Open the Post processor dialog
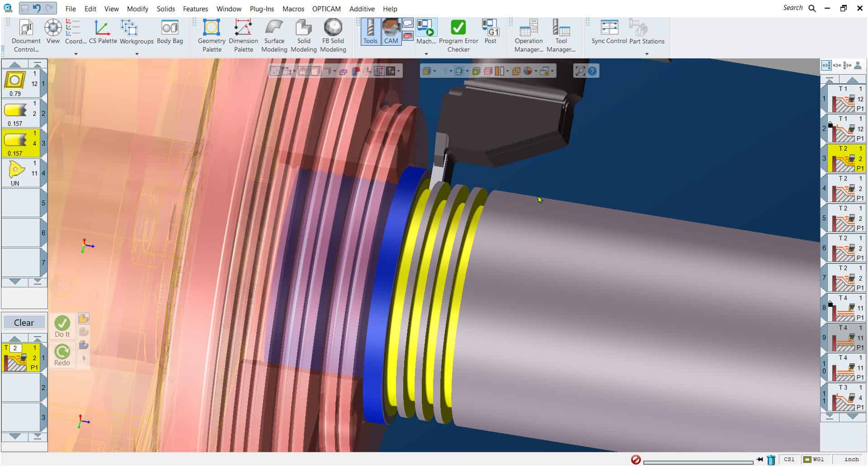This screenshot has width=868, height=467. pos(490,32)
